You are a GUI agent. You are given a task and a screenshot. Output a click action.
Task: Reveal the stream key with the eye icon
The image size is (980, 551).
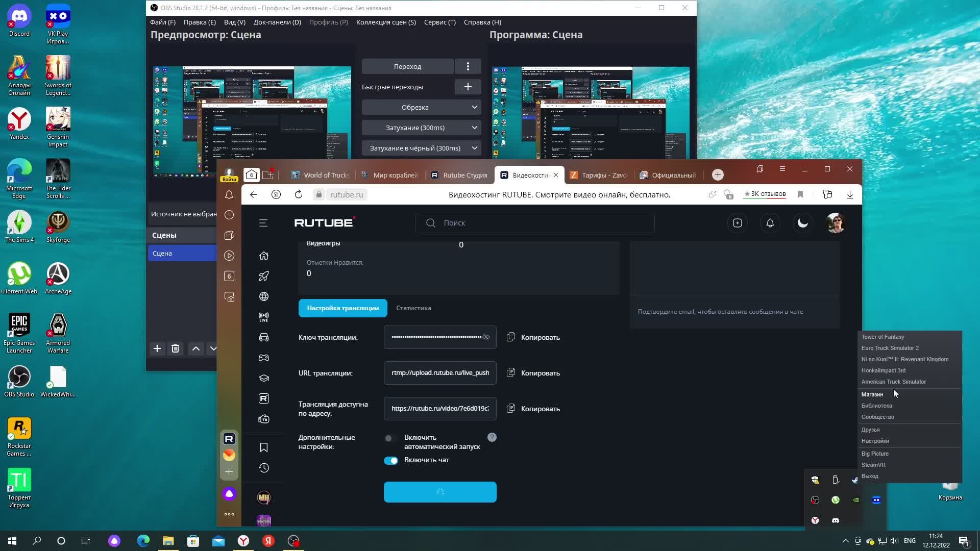coord(486,337)
